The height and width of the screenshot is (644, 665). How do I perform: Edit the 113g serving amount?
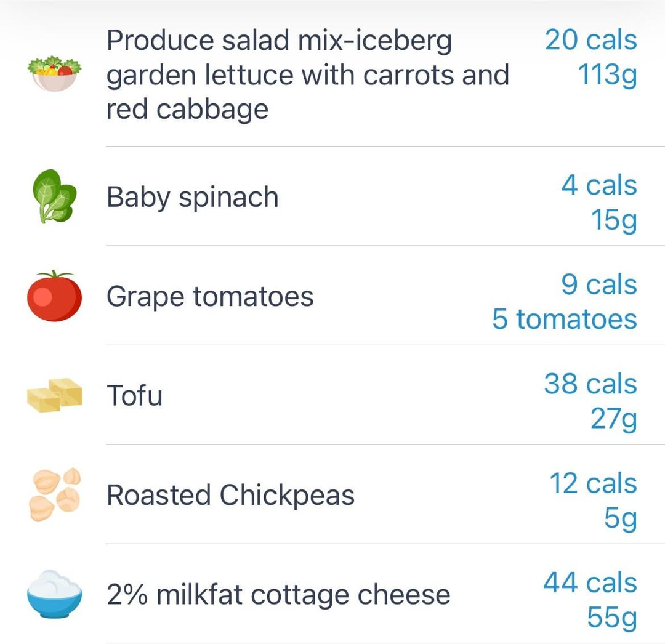pyautogui.click(x=607, y=76)
